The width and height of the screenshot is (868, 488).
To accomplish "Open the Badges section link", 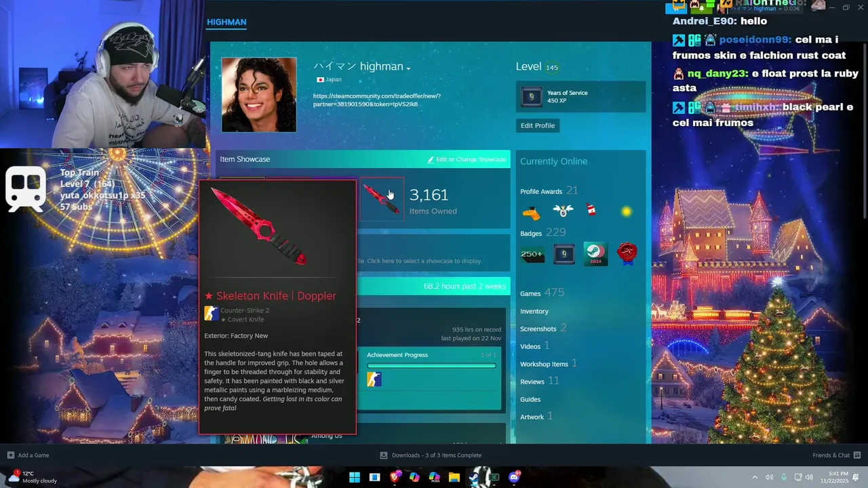I will tap(531, 234).
